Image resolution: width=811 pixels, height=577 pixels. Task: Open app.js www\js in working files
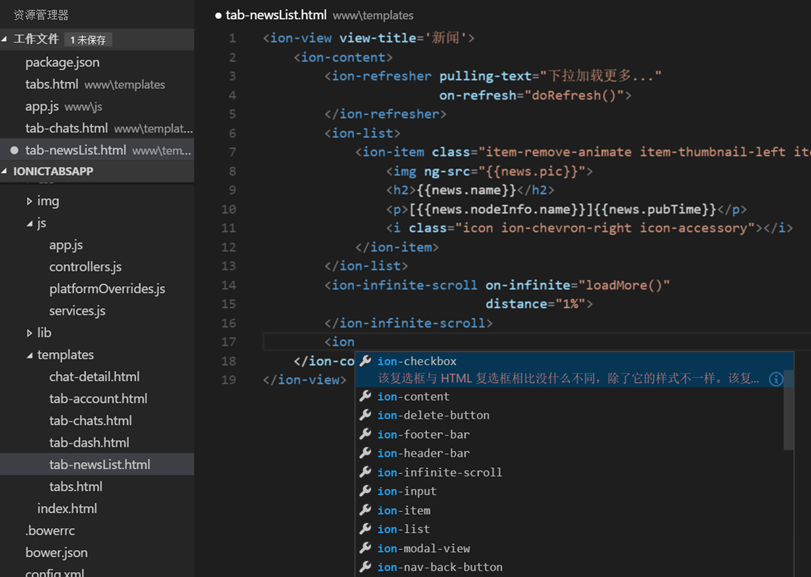[97, 107]
